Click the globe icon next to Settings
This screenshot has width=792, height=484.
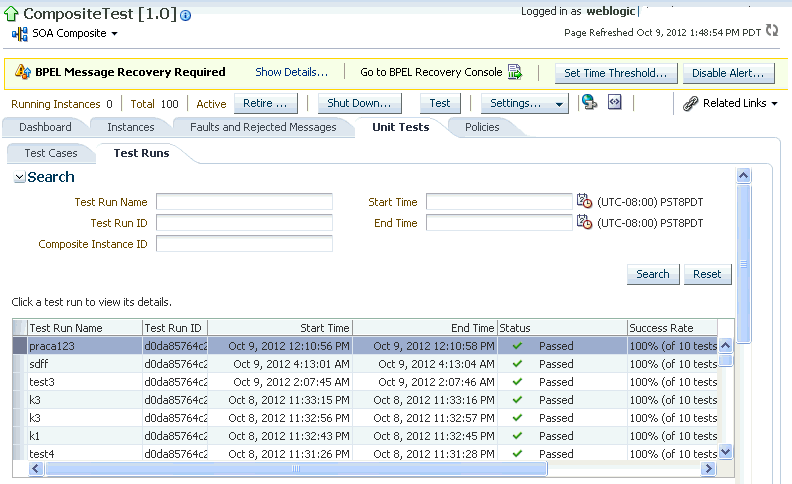coord(589,103)
